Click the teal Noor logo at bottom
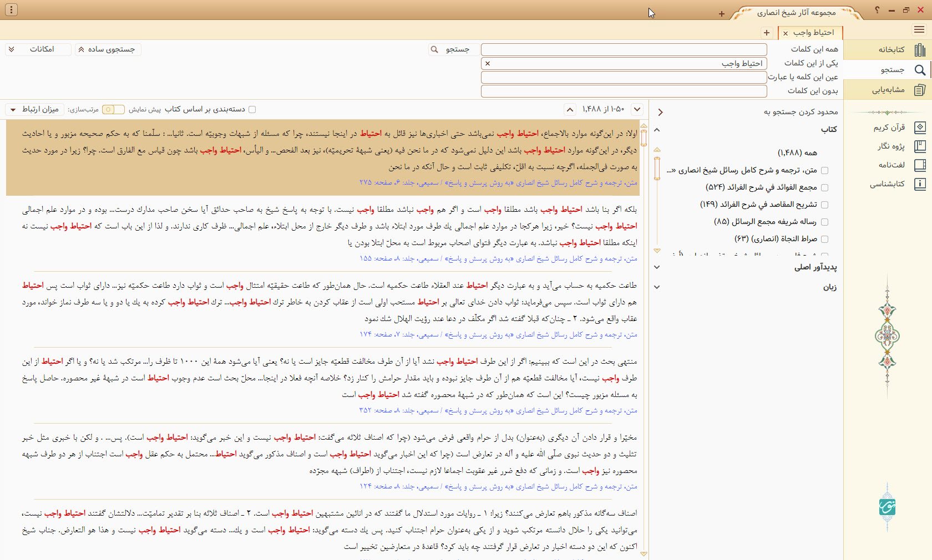 coord(888,507)
